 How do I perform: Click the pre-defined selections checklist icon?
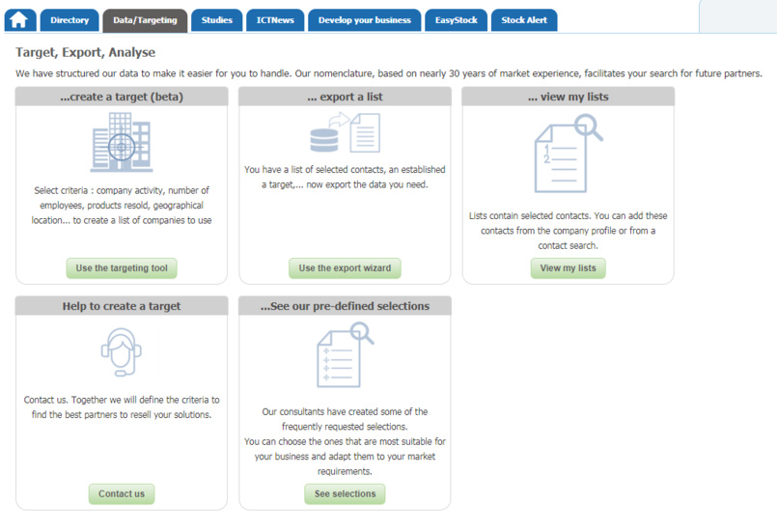(345, 354)
